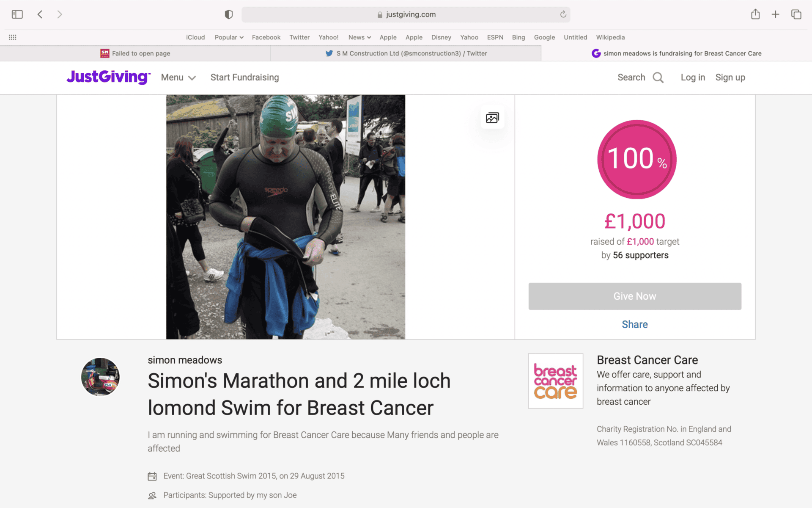Show the favorites grid icon

point(13,37)
